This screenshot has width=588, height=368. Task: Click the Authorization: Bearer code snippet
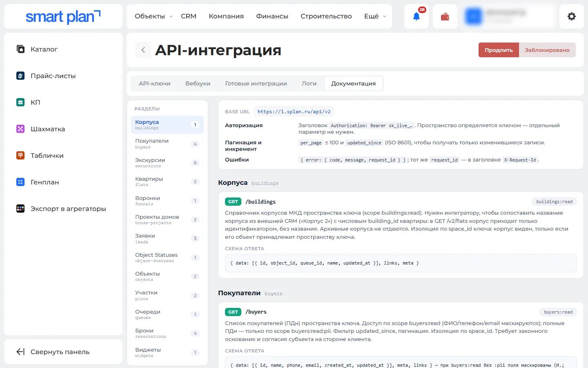(x=372, y=126)
